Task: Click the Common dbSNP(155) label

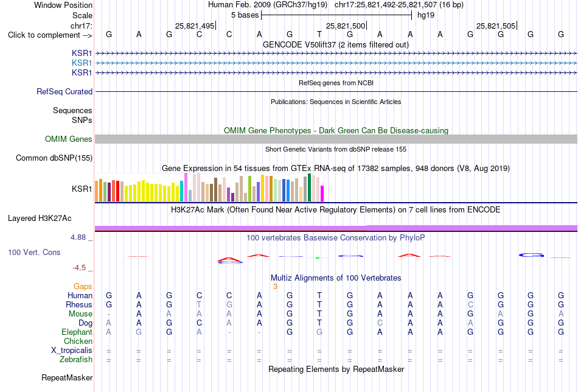Action: (54, 158)
